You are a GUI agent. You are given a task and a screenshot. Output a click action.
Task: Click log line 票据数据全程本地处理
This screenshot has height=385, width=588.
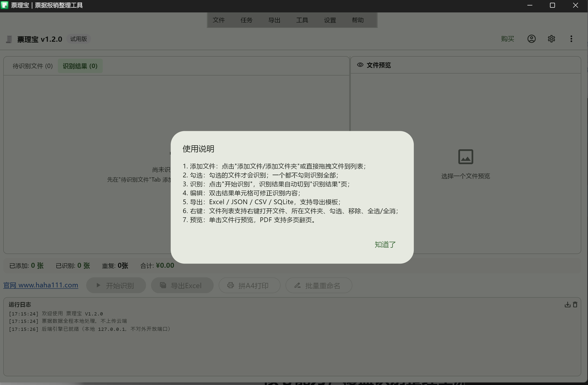point(68,321)
